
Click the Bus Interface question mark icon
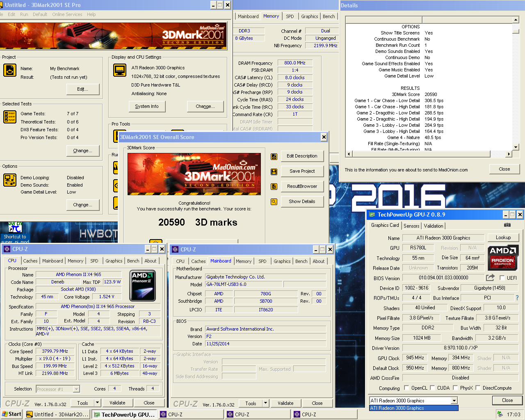pyautogui.click(x=517, y=298)
